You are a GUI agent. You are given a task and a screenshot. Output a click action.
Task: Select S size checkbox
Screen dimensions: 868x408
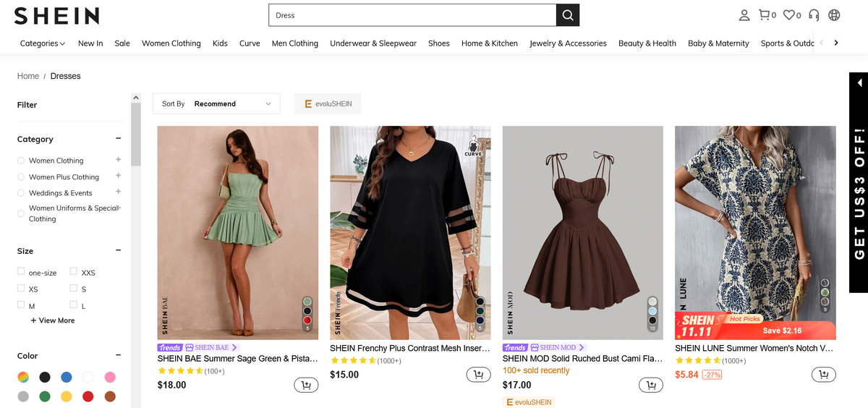[74, 288]
